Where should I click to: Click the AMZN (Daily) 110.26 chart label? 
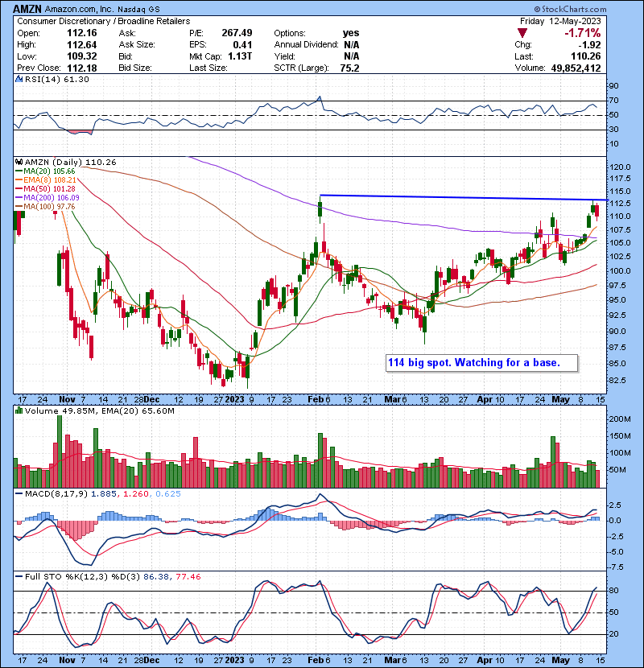[70, 162]
